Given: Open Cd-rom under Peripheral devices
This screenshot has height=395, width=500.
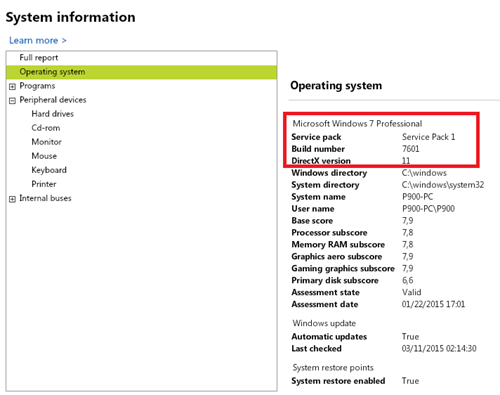Looking at the screenshot, I should pos(46,128).
